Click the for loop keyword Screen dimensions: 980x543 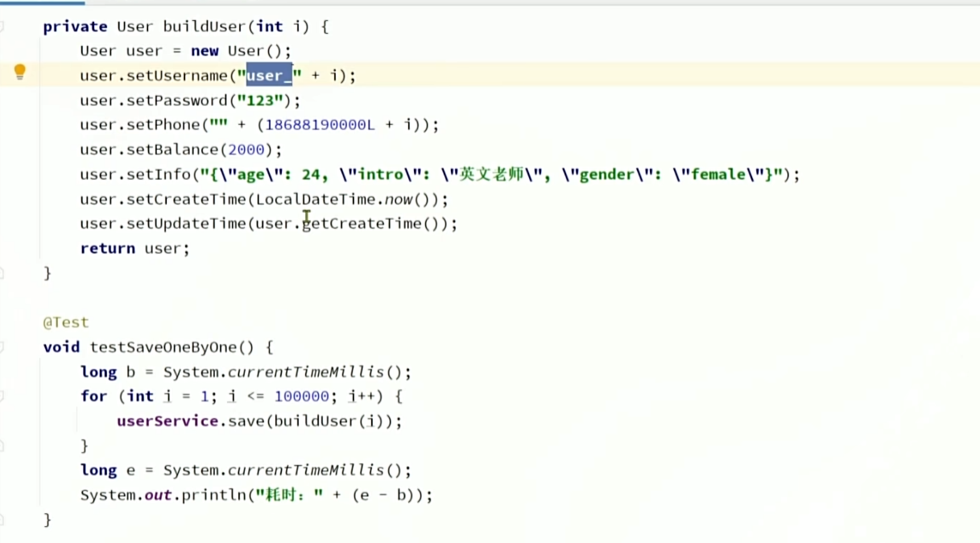pos(93,396)
